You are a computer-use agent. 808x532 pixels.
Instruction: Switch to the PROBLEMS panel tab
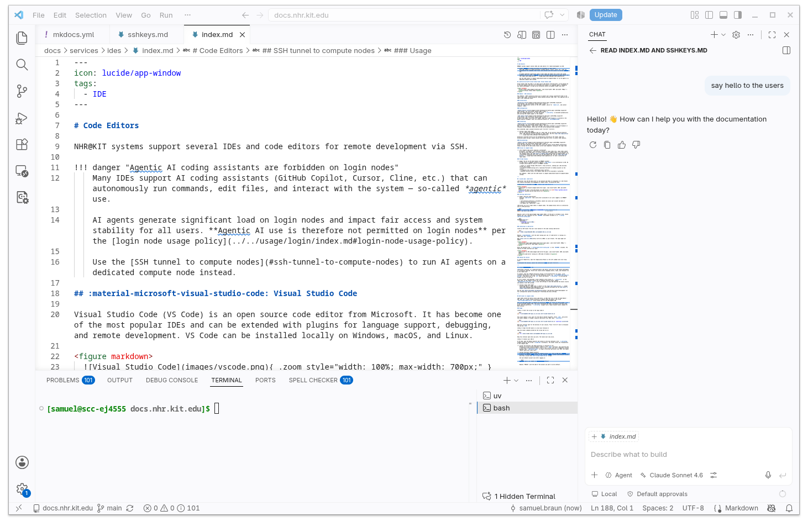point(70,380)
